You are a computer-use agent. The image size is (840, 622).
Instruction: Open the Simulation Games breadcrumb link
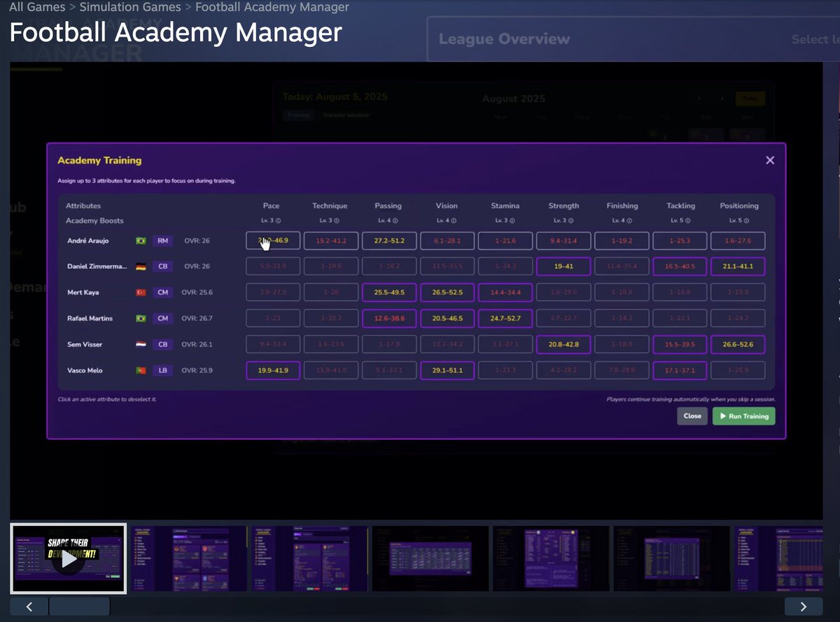(x=129, y=8)
